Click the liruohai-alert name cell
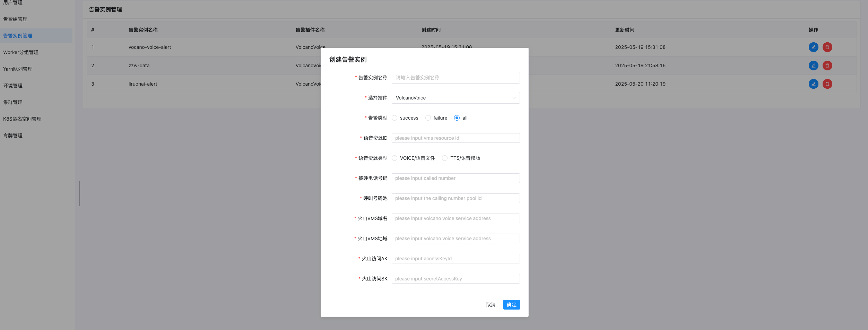 [x=143, y=84]
